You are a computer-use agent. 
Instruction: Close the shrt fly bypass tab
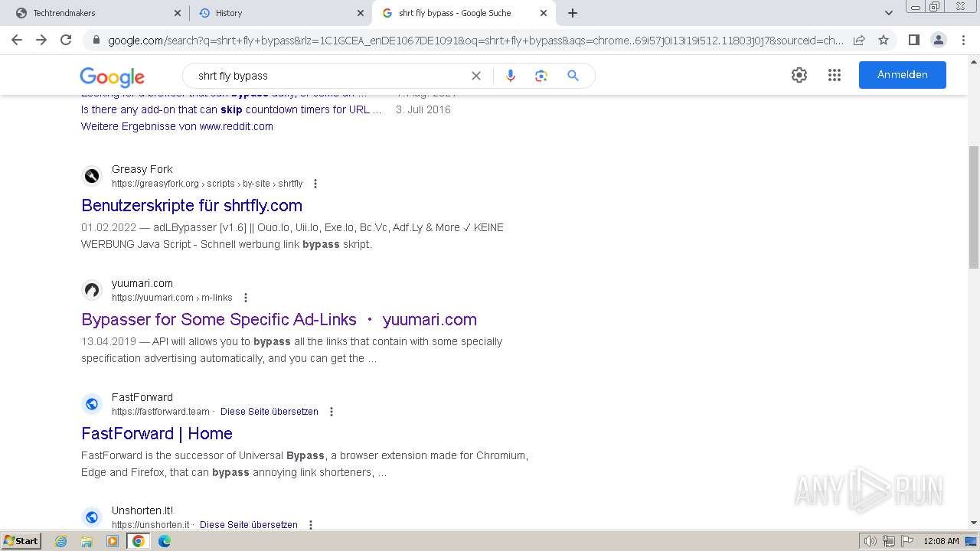point(544,13)
